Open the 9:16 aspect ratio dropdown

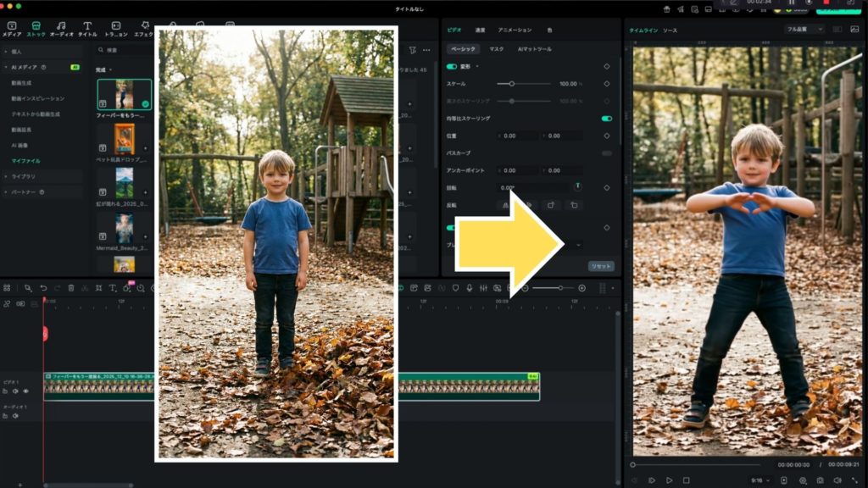757,480
